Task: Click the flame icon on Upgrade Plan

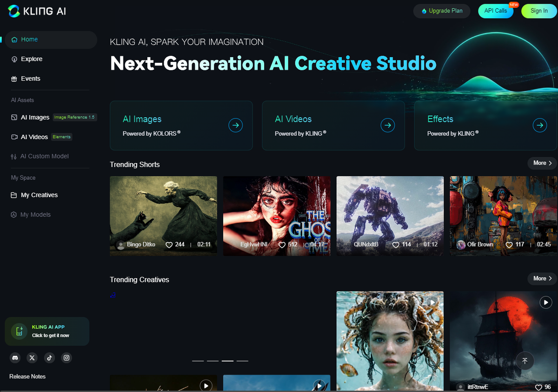Action: point(424,11)
